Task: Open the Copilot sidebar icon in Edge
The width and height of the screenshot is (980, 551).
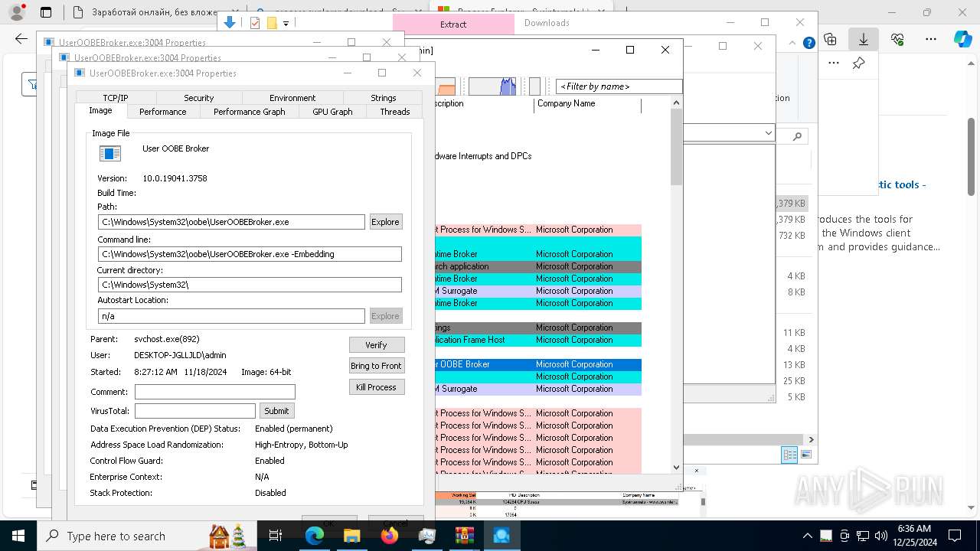Action: click(962, 39)
